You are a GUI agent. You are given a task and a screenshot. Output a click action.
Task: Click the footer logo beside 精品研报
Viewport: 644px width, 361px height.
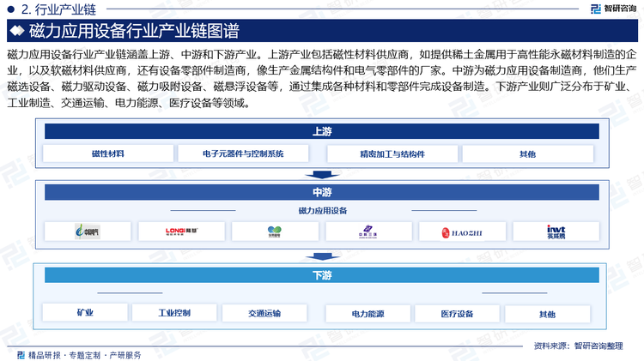21,355
